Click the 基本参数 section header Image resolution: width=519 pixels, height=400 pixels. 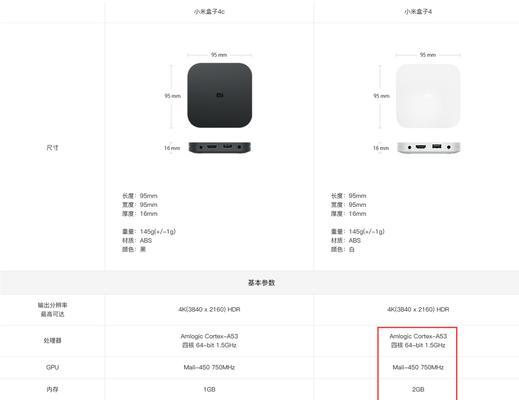(261, 283)
